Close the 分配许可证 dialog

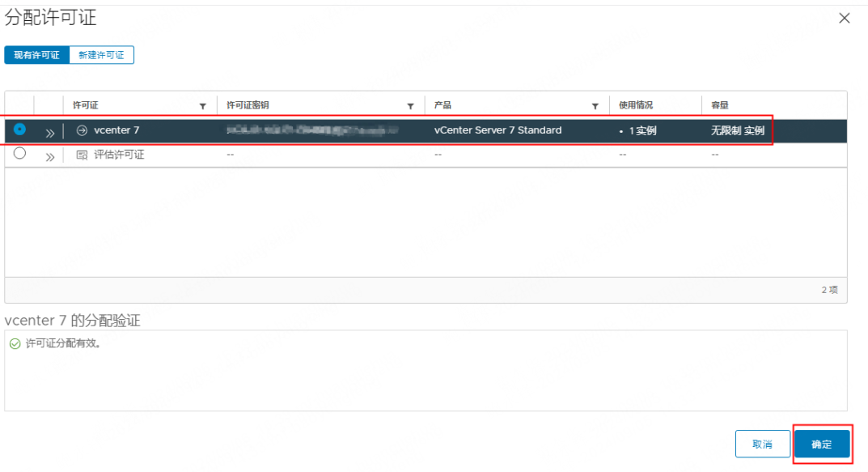tap(845, 19)
